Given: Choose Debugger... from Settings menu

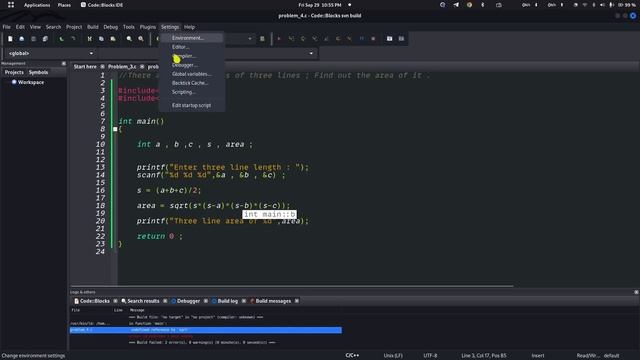Looking at the screenshot, I should tap(192, 65).
